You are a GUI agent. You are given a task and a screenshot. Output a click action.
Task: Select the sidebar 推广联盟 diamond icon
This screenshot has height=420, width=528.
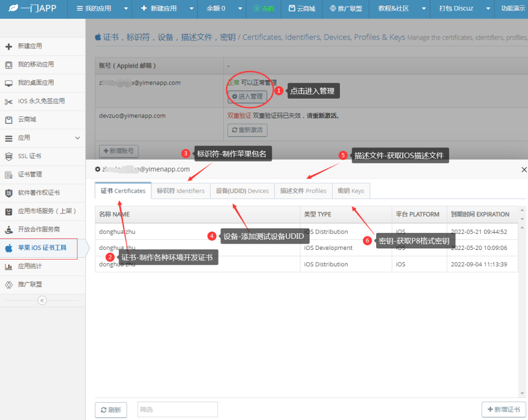[x=9, y=285]
